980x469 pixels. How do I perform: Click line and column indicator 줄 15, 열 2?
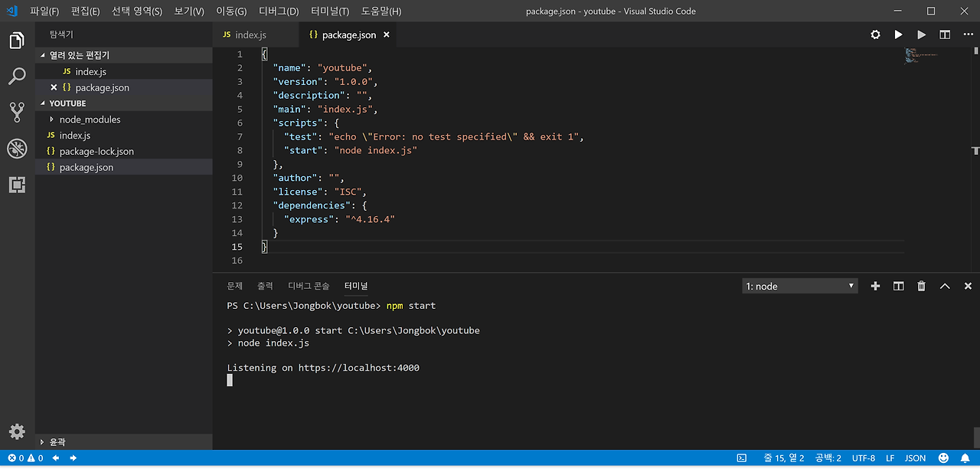tap(783, 458)
